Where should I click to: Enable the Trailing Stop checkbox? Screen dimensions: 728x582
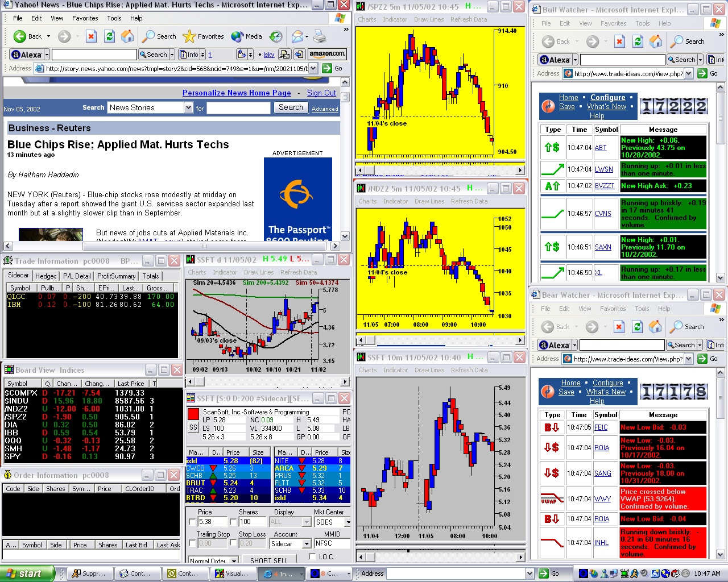[192, 543]
